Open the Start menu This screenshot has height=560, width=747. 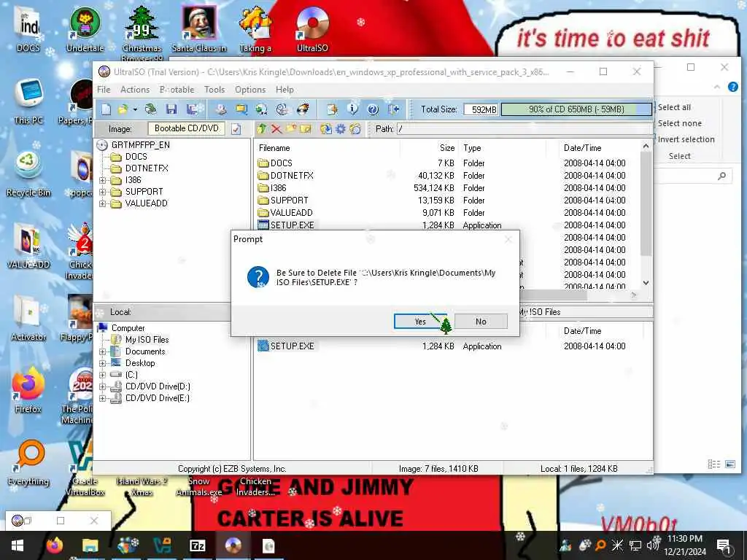18,545
